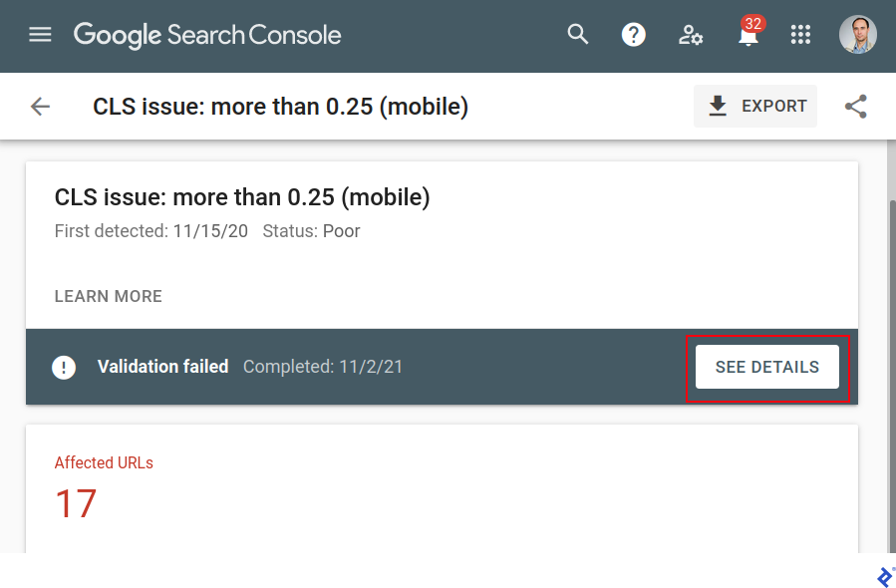Image resolution: width=896 pixels, height=588 pixels.
Task: Open the navigation hamburger menu
Action: pyautogui.click(x=40, y=34)
